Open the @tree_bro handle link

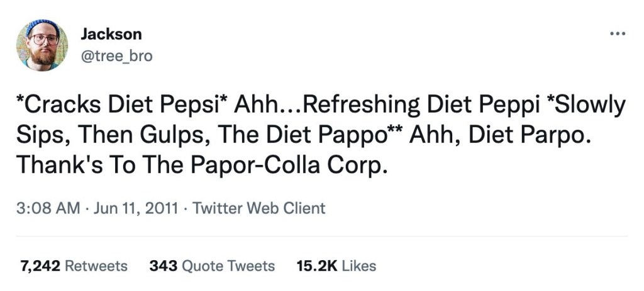(116, 56)
